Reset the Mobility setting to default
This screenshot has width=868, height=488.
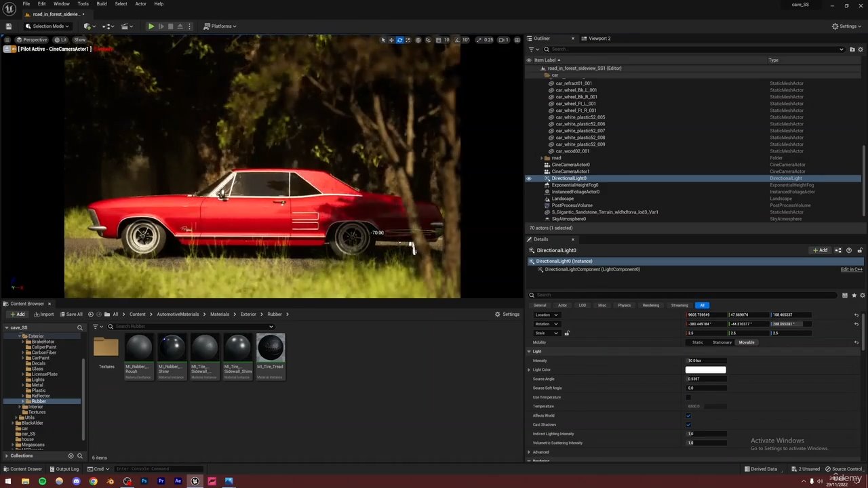[x=856, y=342]
